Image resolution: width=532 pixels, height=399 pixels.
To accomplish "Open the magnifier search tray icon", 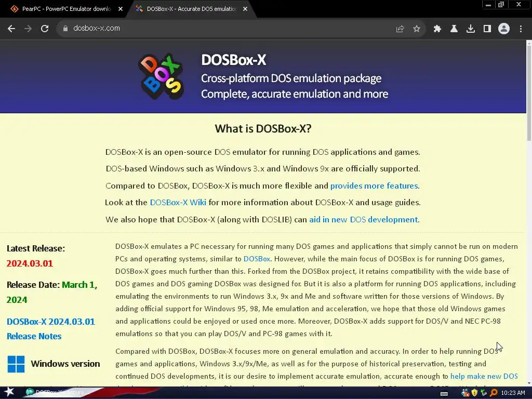I will pyautogui.click(x=494, y=393).
